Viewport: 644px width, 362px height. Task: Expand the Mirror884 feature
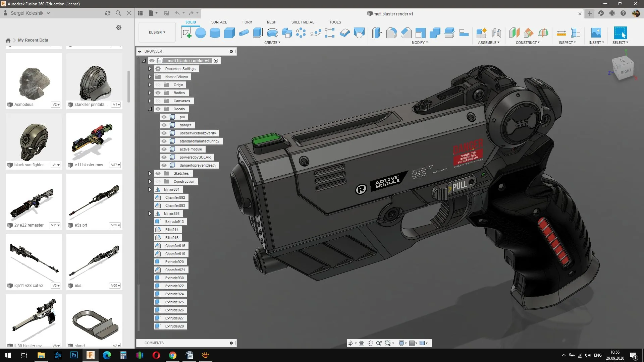150,189
